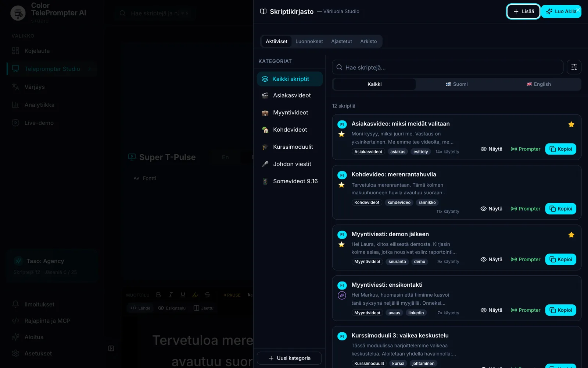Focus the Hae skriptejä search field
The height and width of the screenshot is (368, 588).
pos(448,67)
